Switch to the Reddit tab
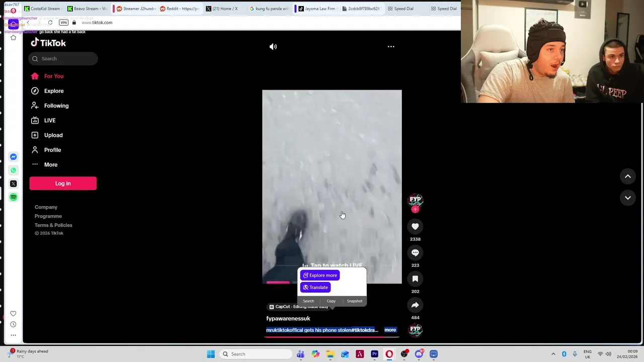Image resolution: width=644 pixels, height=362 pixels. pos(180,9)
